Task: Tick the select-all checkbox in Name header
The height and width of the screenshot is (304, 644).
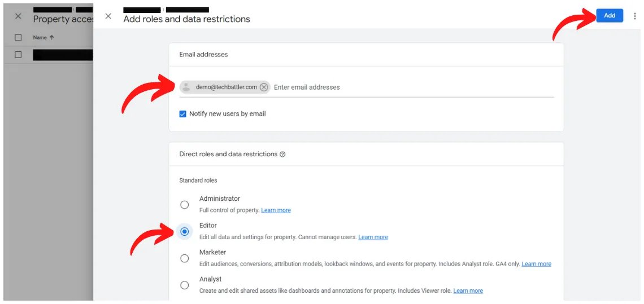Action: pos(18,37)
